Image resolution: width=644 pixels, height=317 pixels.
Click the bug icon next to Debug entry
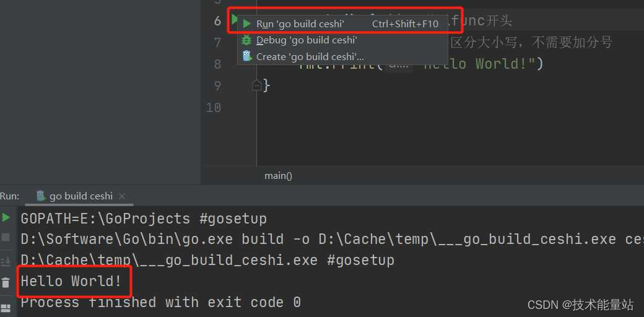pyautogui.click(x=246, y=40)
